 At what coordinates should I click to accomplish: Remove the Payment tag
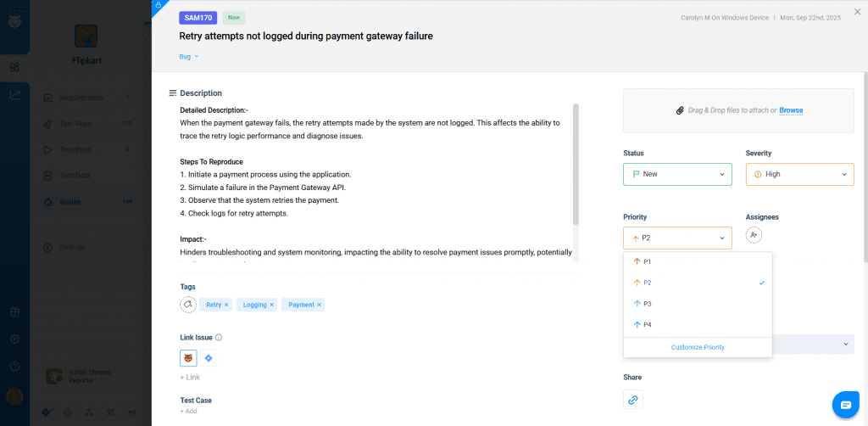pyautogui.click(x=319, y=304)
